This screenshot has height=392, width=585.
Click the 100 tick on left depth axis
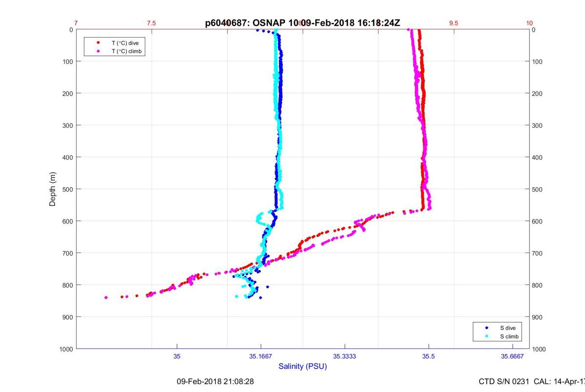pos(67,61)
